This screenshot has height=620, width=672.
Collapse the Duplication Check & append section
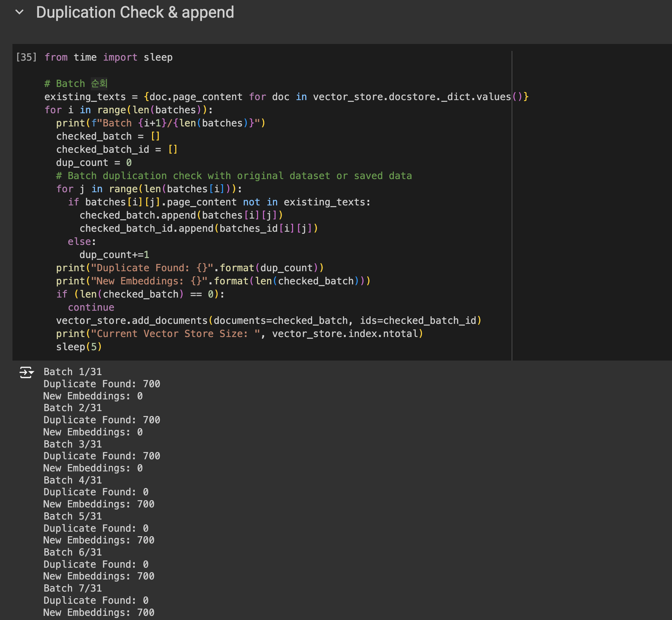click(20, 12)
